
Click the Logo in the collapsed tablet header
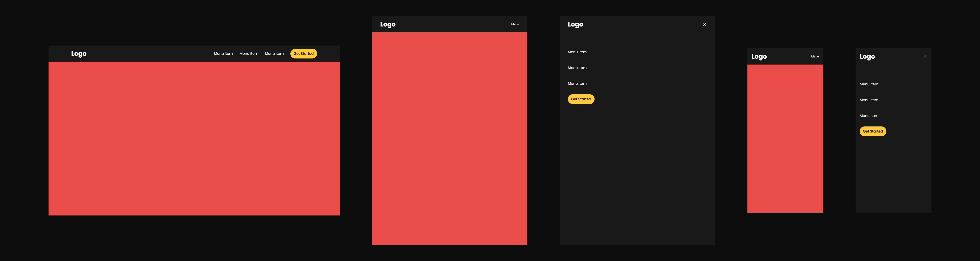[388, 24]
